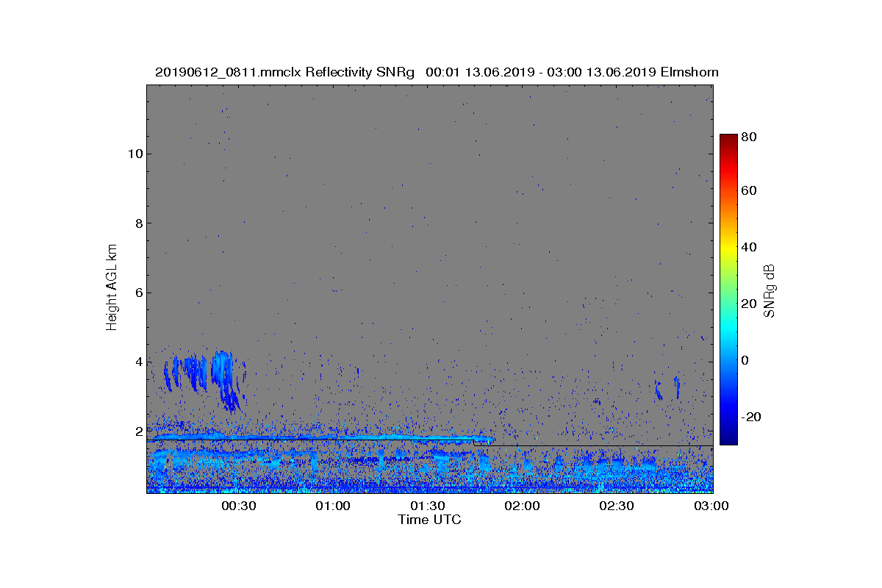Click the 01:30 time tick label
The height and width of the screenshot is (588, 882).
pos(427,506)
